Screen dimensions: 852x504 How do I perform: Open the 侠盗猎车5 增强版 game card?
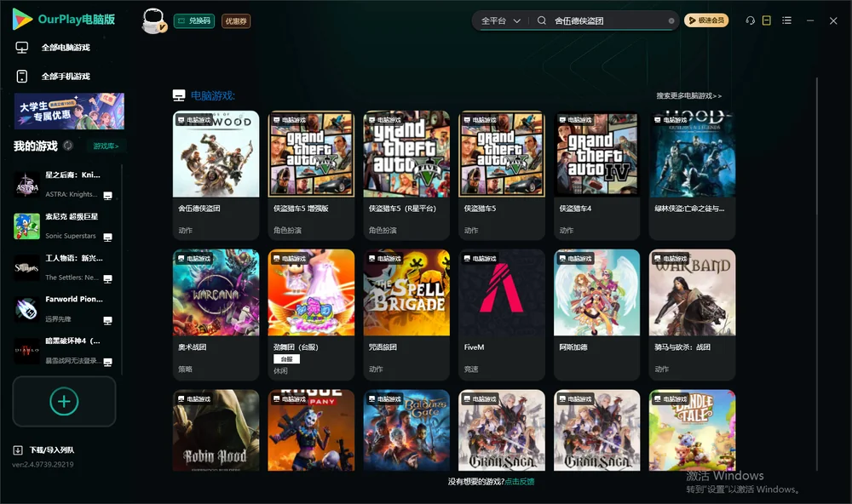point(311,175)
